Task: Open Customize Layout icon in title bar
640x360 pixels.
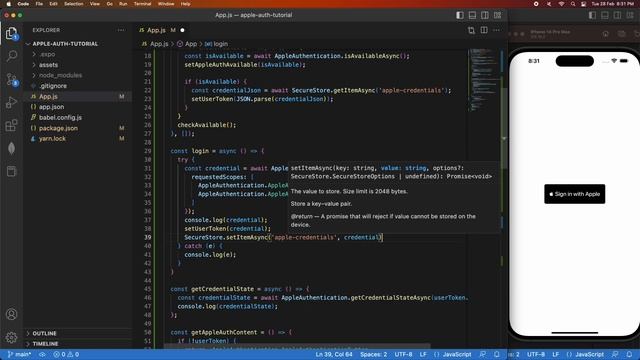Action: click(x=498, y=15)
